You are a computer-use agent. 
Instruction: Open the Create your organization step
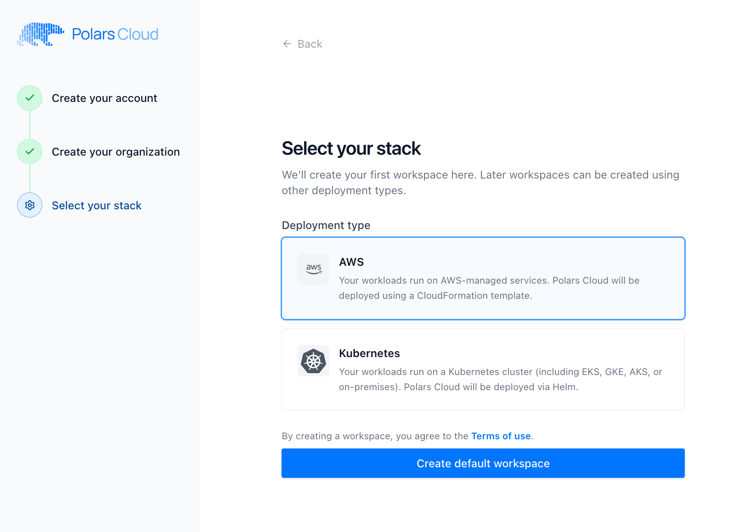click(x=116, y=152)
